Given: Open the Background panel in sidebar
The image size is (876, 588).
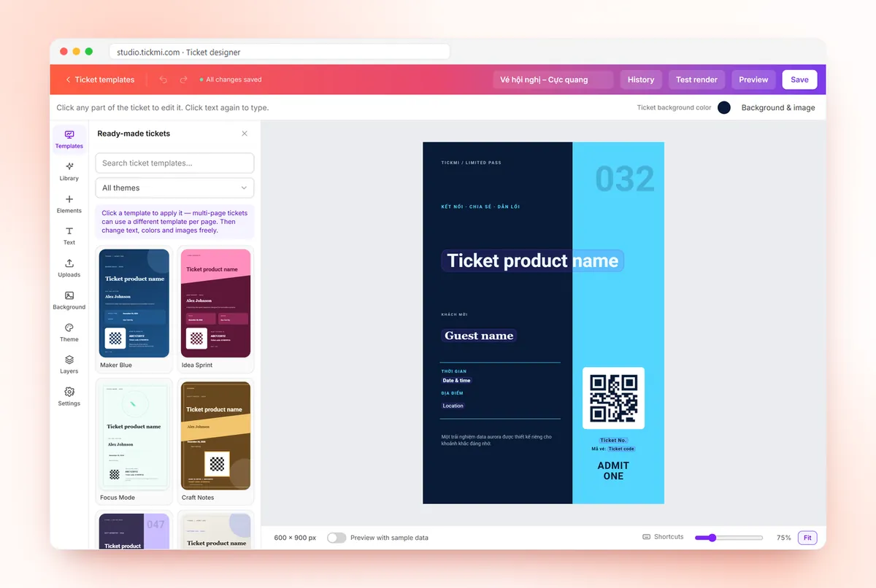Looking at the screenshot, I should 69,299.
